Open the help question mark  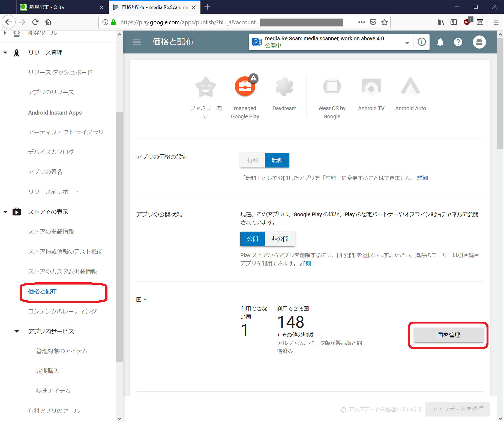point(458,42)
